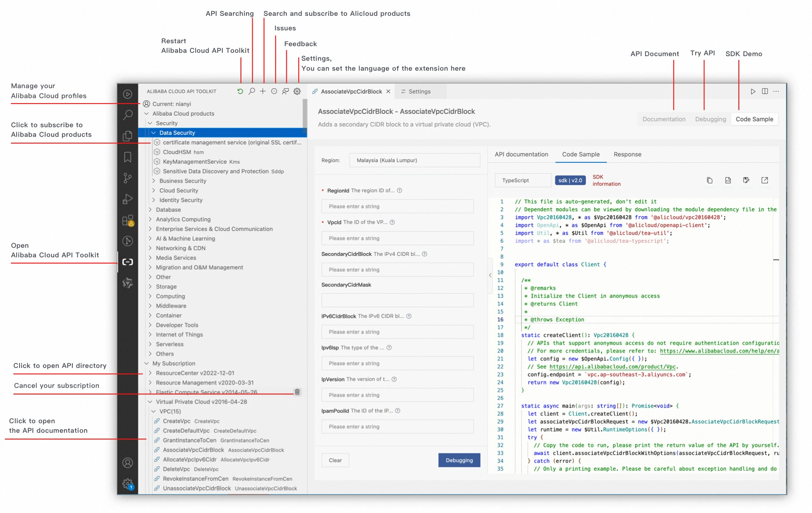
Task: Select the top-right Code Sample tab
Action: 754,119
